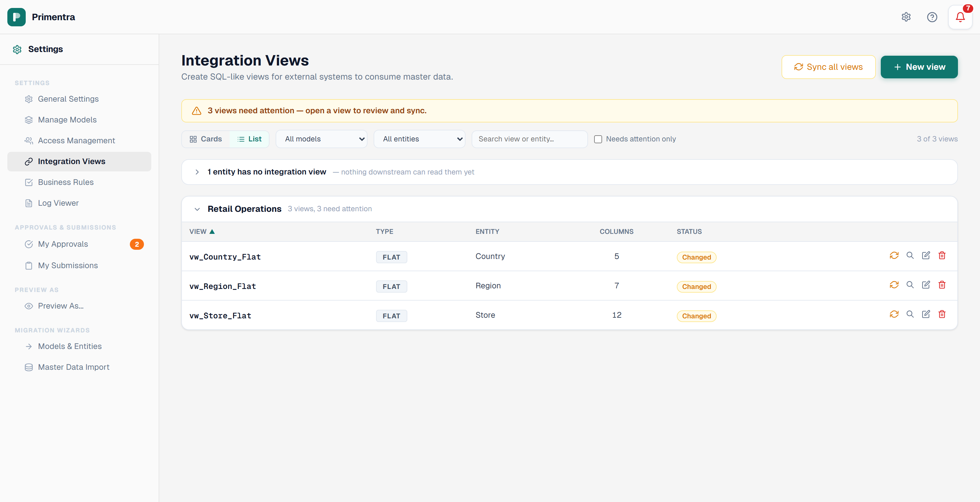The image size is (980, 502).
Task: Go to Access Management
Action: click(79, 141)
